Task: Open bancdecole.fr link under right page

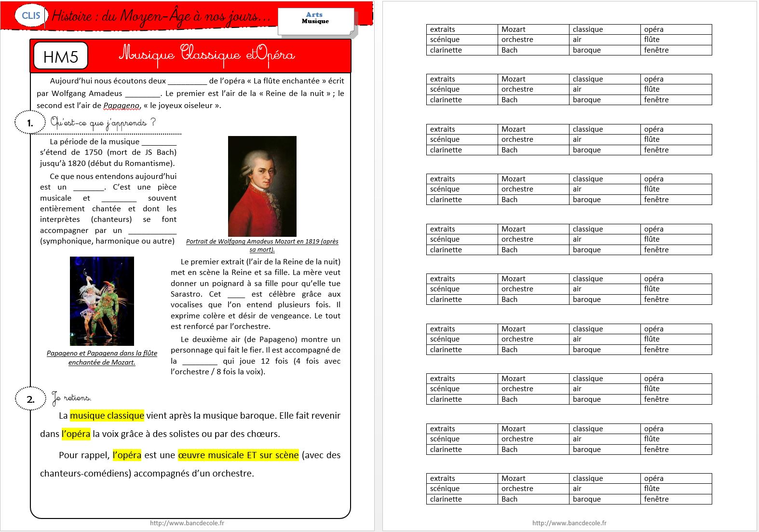Action: point(569,523)
